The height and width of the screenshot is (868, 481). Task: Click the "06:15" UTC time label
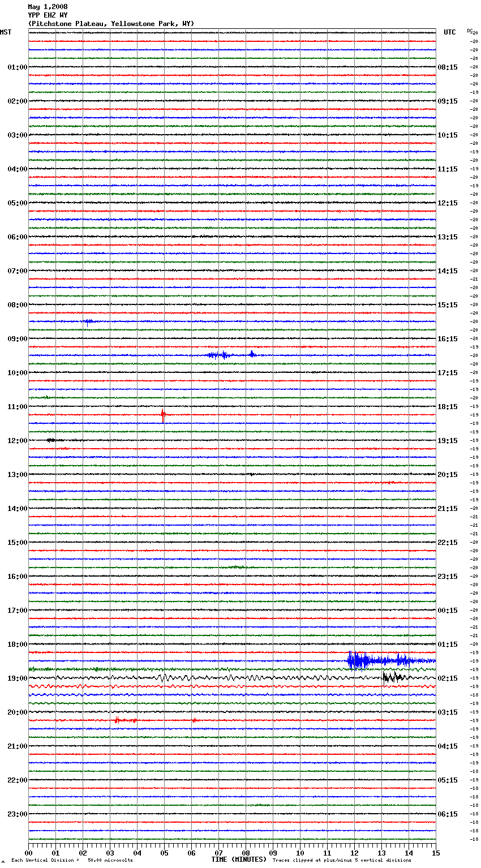[x=448, y=814]
